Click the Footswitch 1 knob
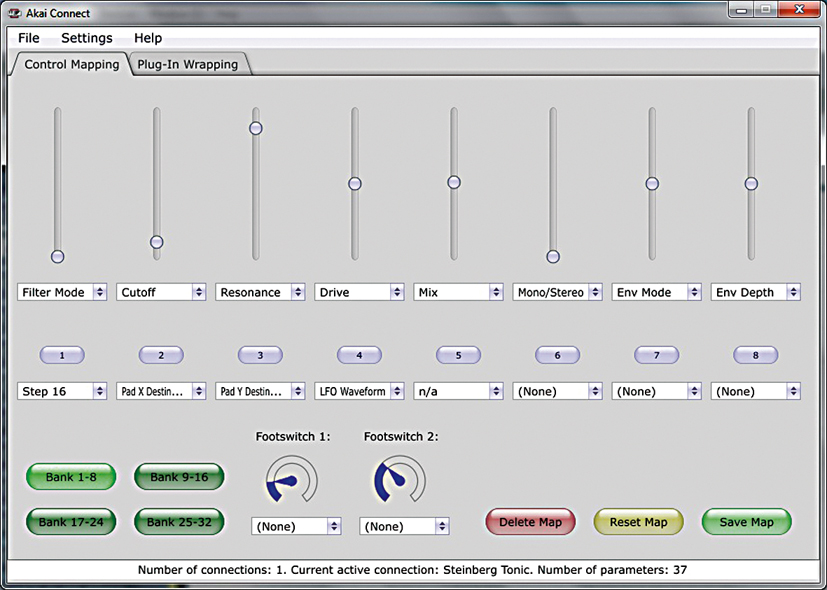 (x=292, y=479)
